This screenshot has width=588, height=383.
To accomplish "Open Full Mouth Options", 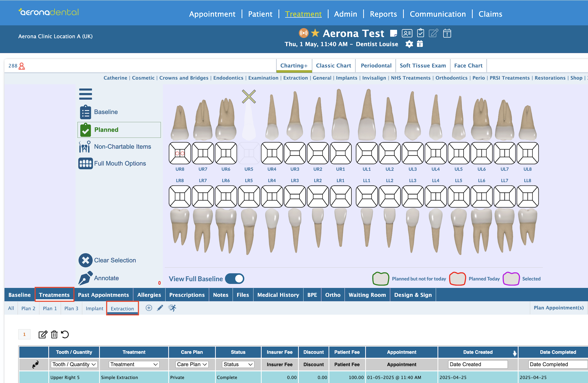I will [x=112, y=163].
